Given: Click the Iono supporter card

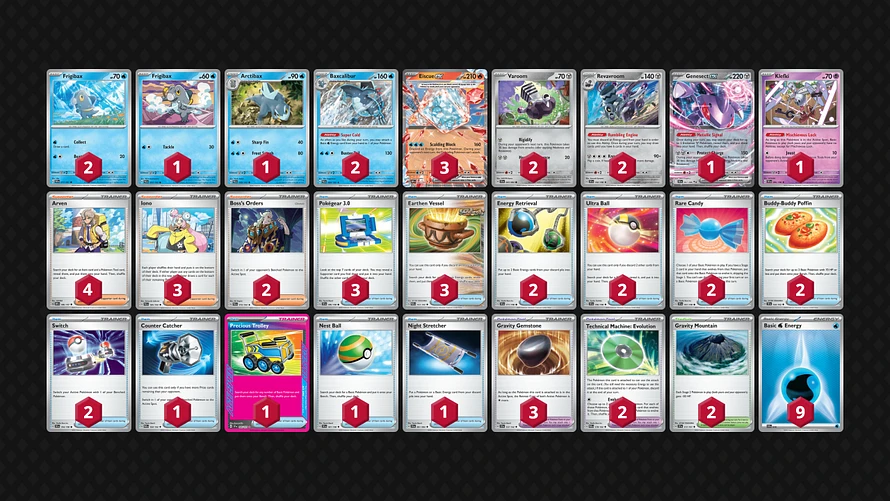Looking at the screenshot, I should [178, 251].
